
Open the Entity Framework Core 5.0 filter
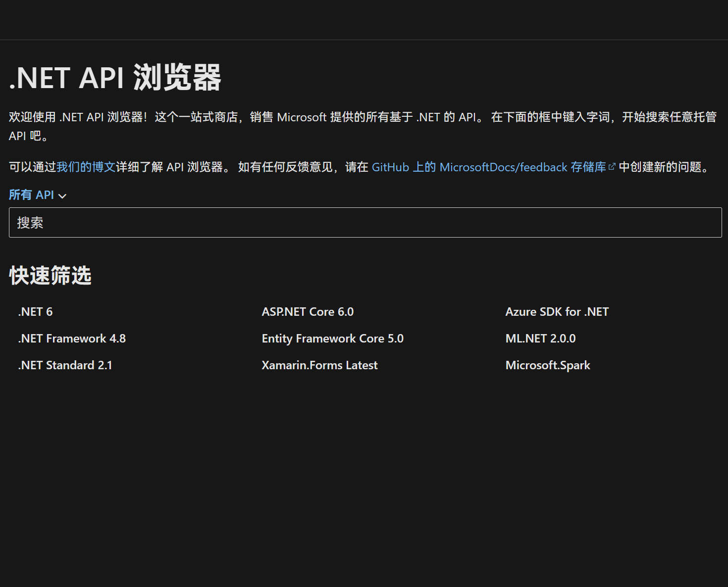click(332, 339)
